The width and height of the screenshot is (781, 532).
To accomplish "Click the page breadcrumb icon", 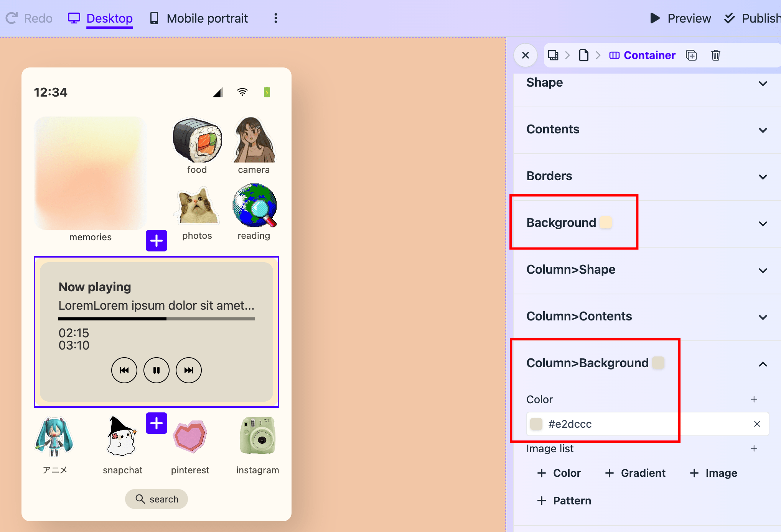I will click(x=583, y=55).
